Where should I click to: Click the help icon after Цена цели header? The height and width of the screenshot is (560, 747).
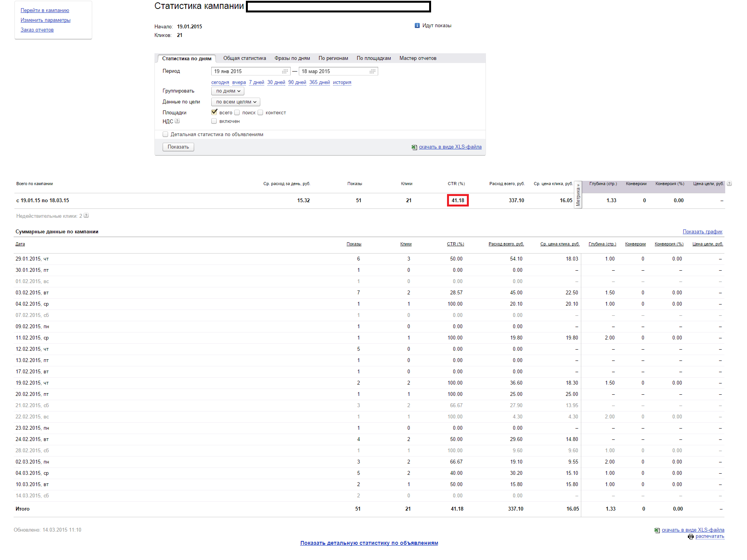pyautogui.click(x=729, y=184)
